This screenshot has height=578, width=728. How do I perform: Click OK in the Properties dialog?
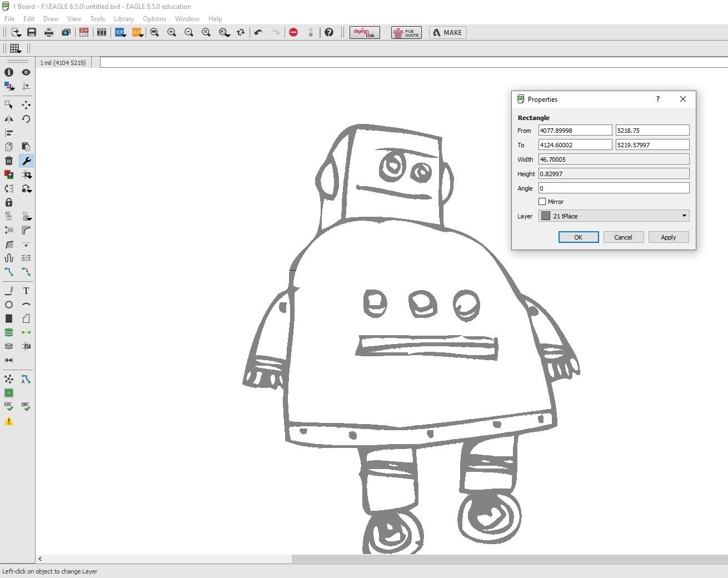579,237
